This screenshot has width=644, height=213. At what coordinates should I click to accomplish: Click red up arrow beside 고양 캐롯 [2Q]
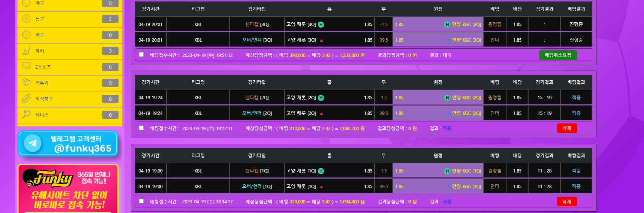click(321, 113)
